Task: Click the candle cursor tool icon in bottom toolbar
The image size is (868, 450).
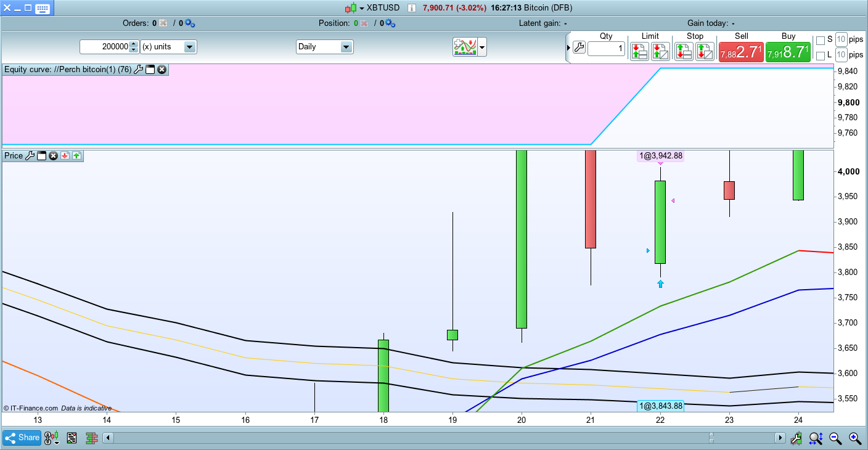Action: pyautogui.click(x=796, y=438)
